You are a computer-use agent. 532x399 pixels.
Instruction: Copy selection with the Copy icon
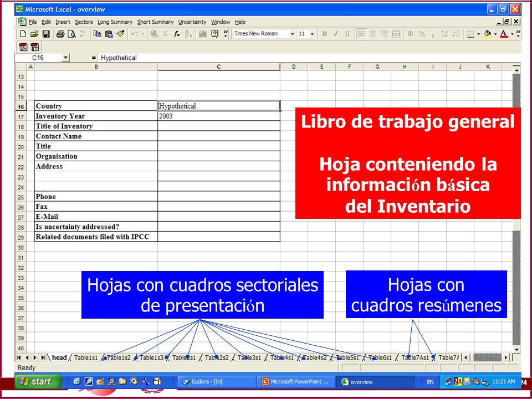(98, 34)
